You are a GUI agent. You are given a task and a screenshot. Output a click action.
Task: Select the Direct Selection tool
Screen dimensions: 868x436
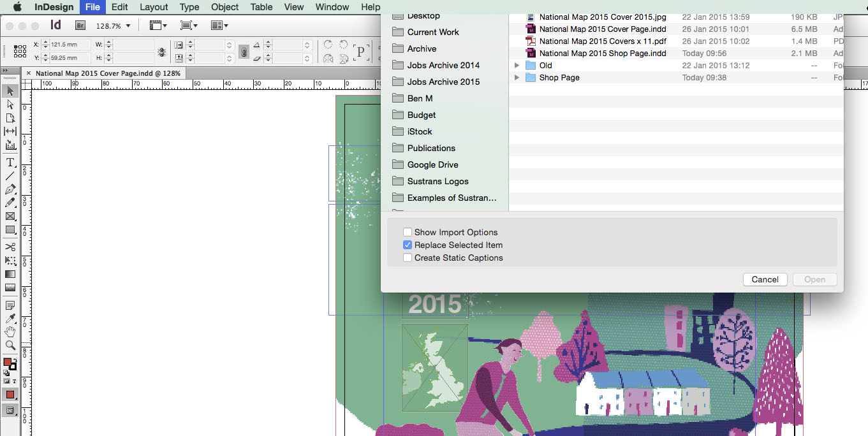point(10,105)
